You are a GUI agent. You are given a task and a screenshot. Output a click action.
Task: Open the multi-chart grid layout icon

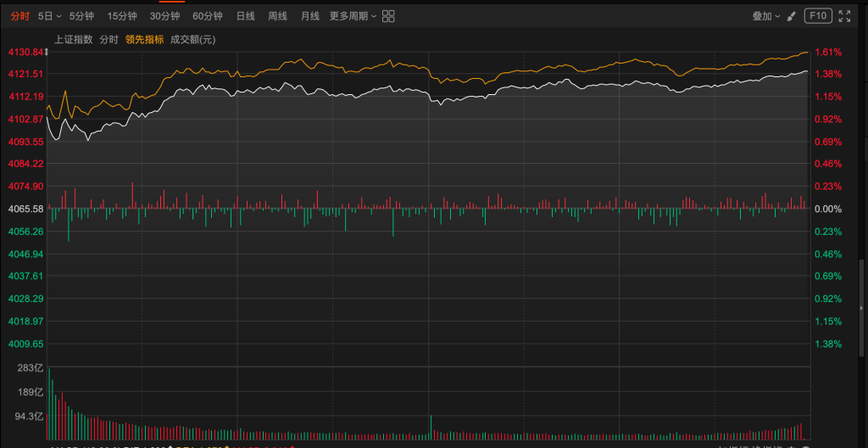tap(388, 16)
